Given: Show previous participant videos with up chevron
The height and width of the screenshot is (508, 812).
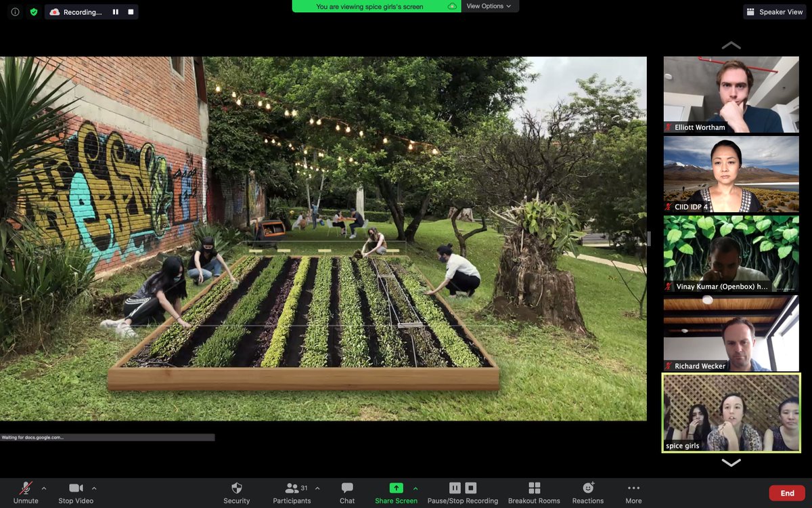Looking at the screenshot, I should click(x=731, y=45).
